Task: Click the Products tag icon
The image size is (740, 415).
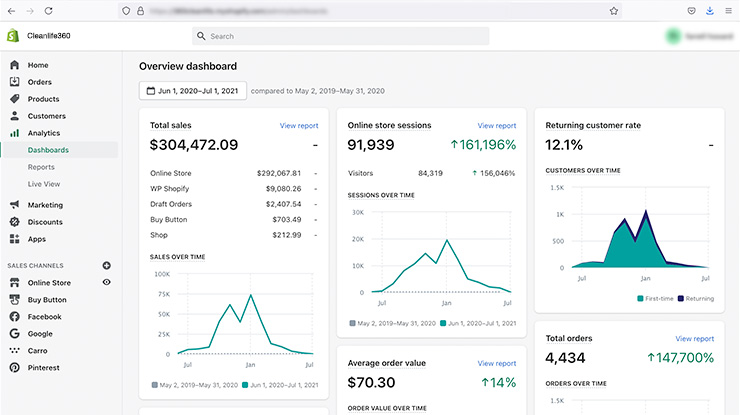Action: tap(14, 99)
